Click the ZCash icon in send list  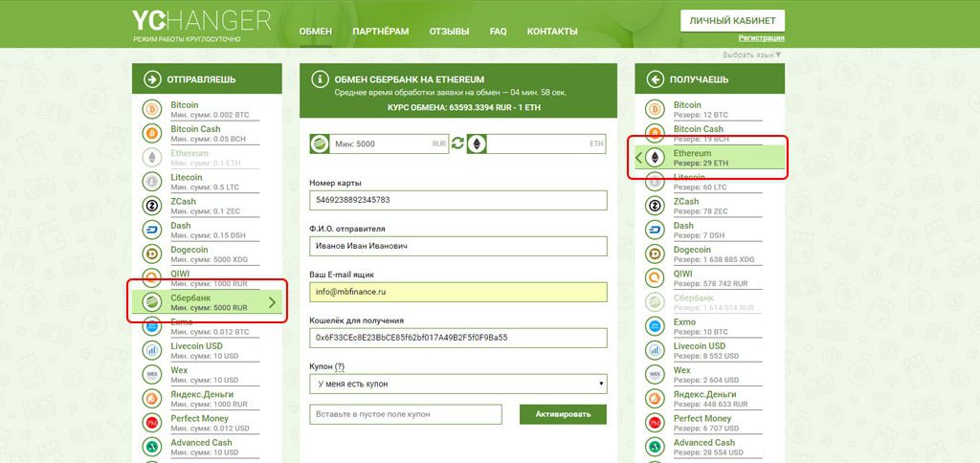coord(151,206)
